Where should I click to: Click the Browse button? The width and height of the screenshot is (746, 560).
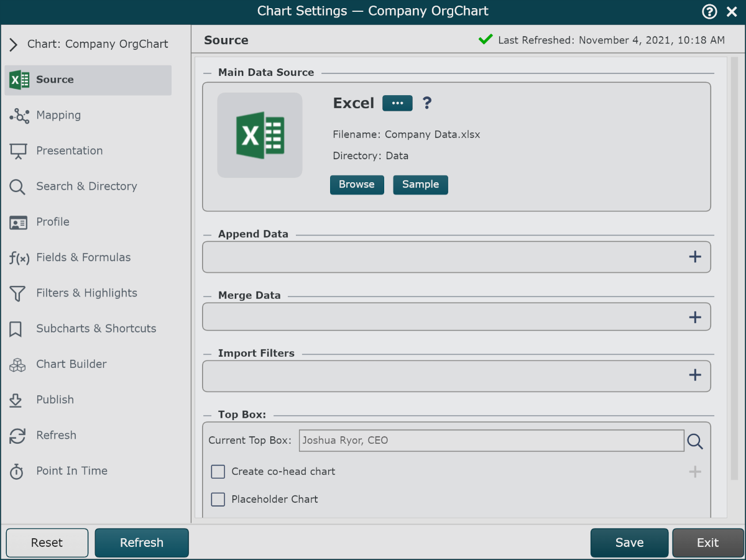357,185
